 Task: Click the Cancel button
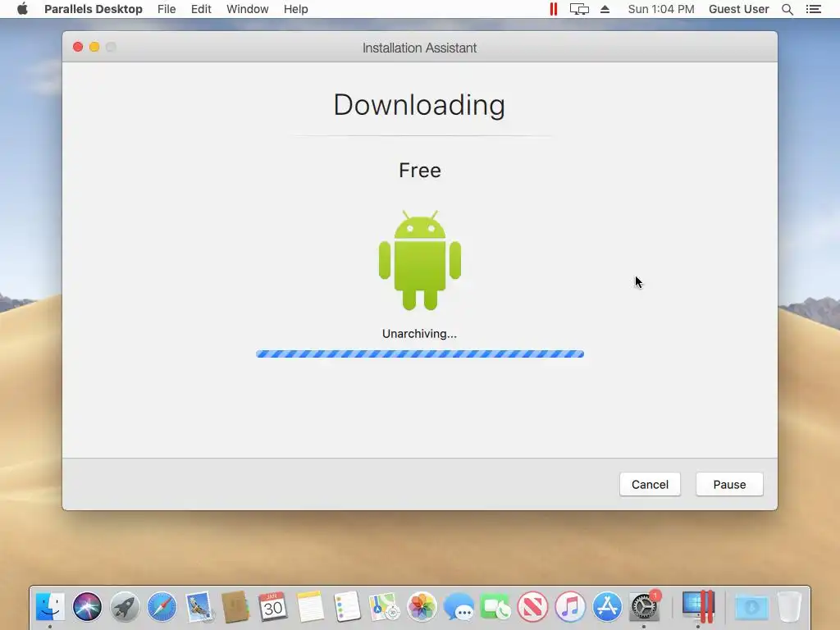(650, 484)
